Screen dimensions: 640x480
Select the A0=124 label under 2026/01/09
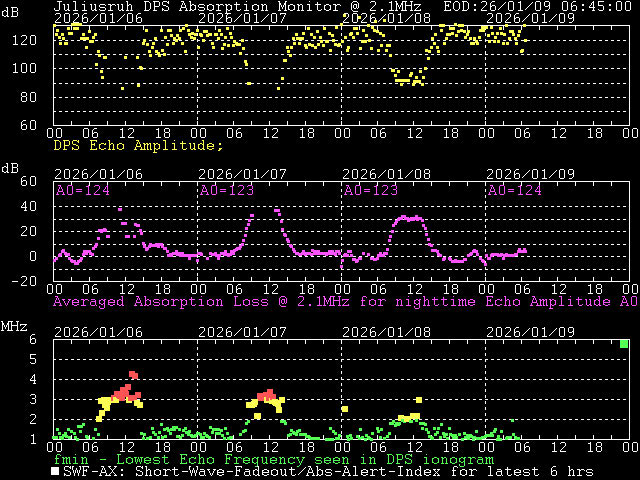[515, 190]
